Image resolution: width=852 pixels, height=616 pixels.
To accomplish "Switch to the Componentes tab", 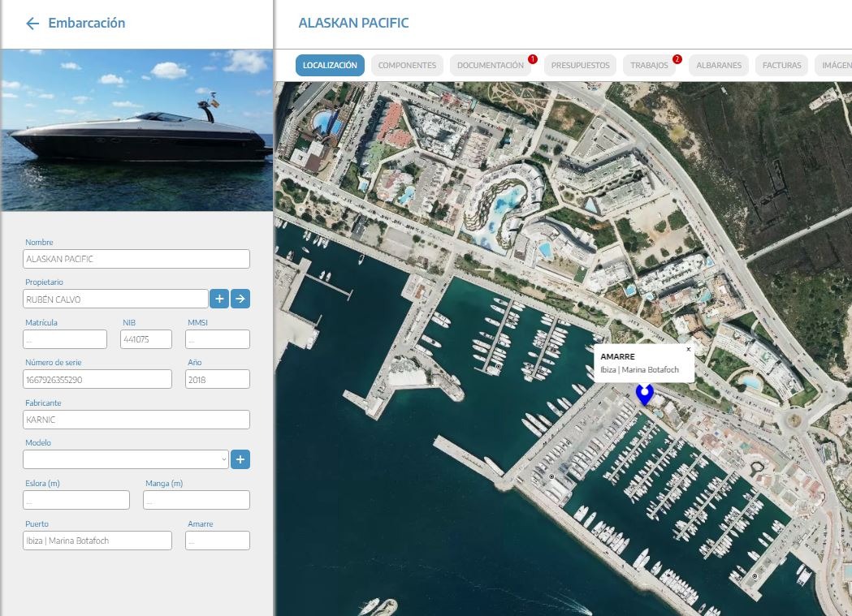I will pyautogui.click(x=407, y=66).
